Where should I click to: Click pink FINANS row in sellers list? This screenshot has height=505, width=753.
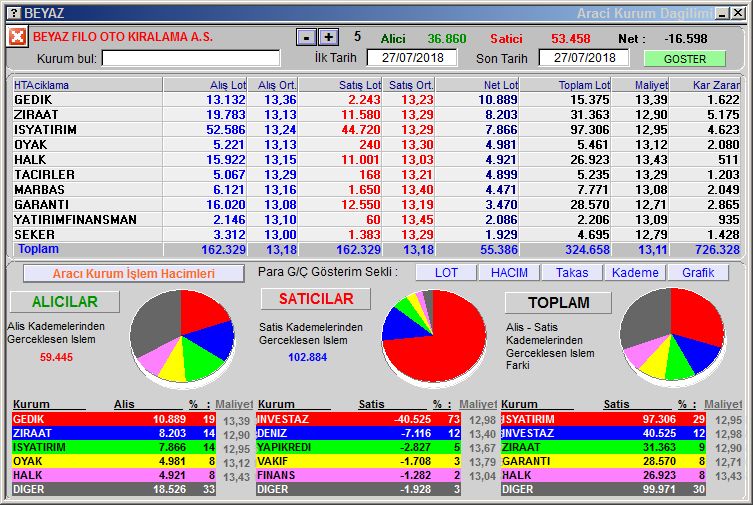(359, 475)
